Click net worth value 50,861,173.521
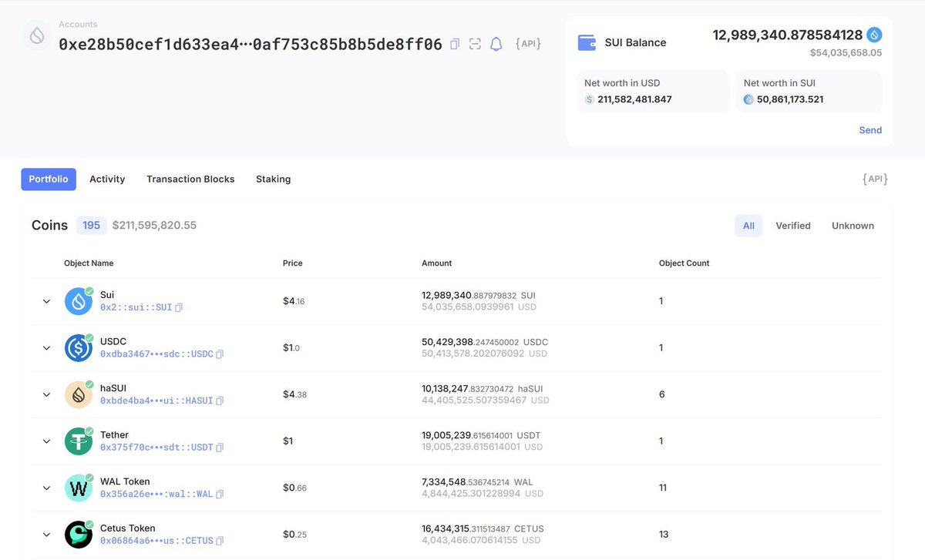The height and width of the screenshot is (560, 925). (790, 99)
